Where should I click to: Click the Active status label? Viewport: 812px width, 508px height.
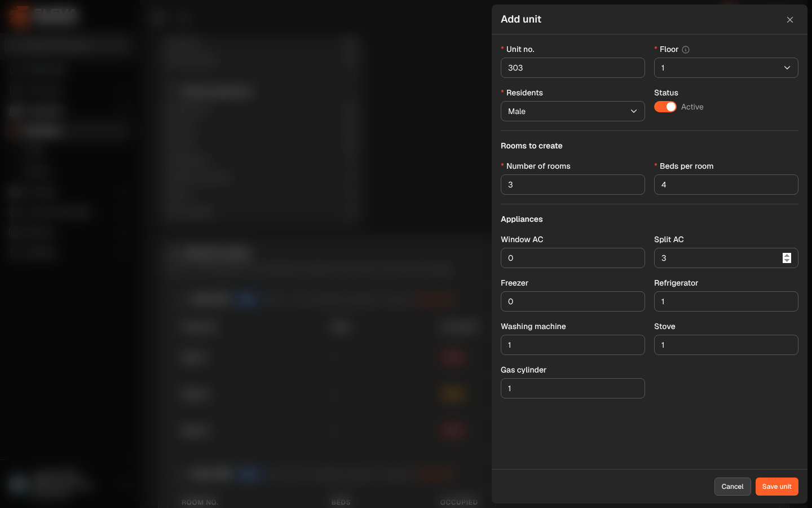692,107
